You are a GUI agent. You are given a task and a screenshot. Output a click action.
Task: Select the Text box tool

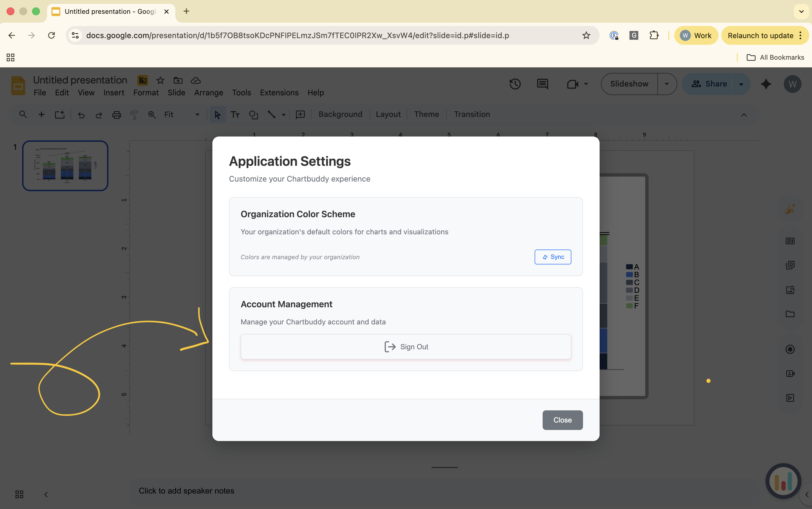pyautogui.click(x=235, y=114)
